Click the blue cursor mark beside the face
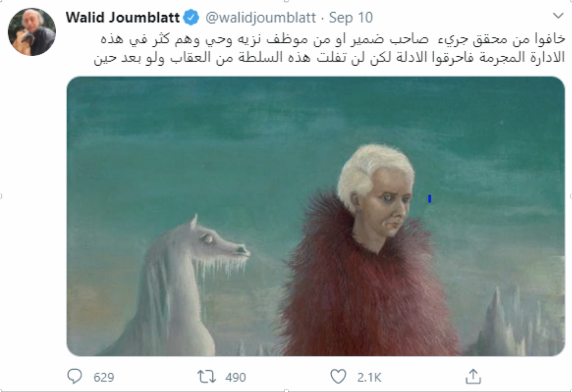572x392 pixels. [x=429, y=199]
